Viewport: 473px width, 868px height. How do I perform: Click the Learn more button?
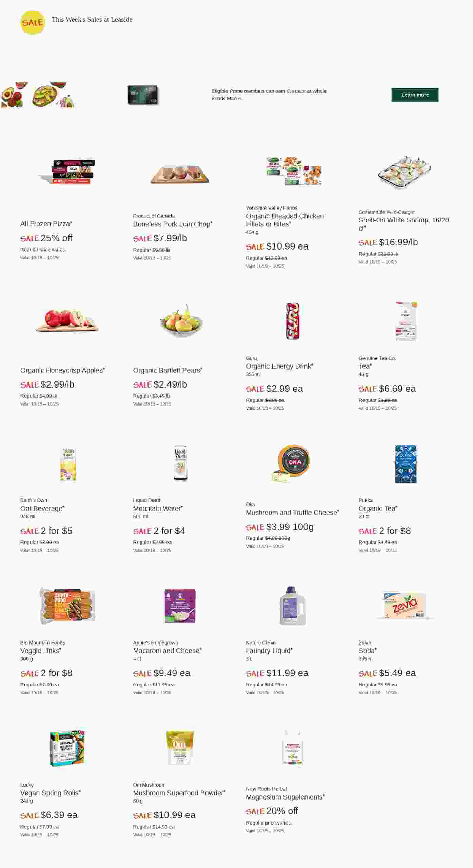click(x=415, y=95)
